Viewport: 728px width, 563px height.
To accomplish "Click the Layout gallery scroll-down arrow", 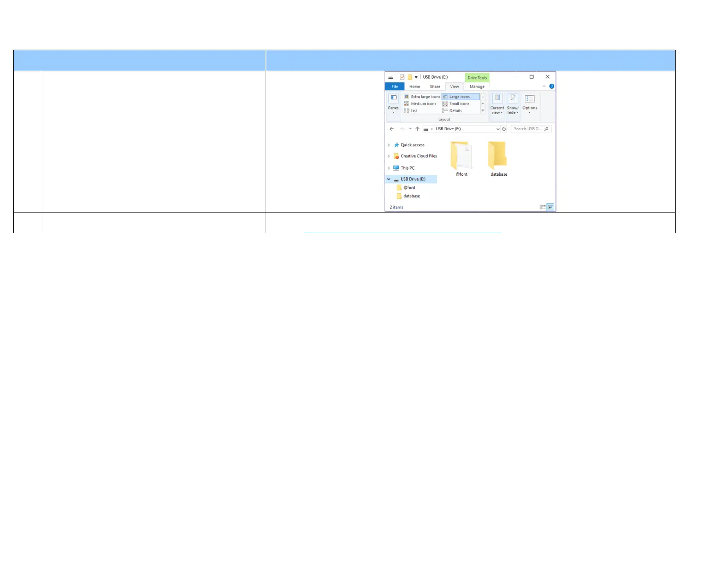I will point(483,104).
